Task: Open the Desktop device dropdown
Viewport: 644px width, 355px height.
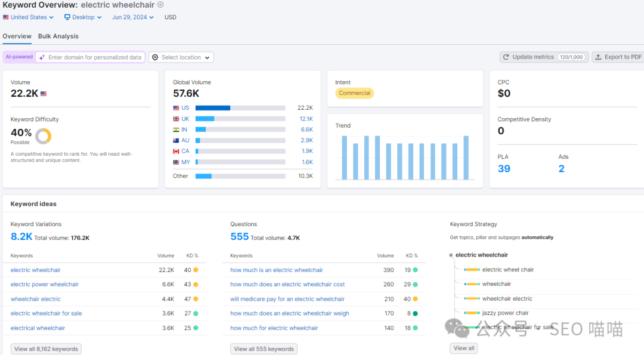Action: (x=83, y=17)
